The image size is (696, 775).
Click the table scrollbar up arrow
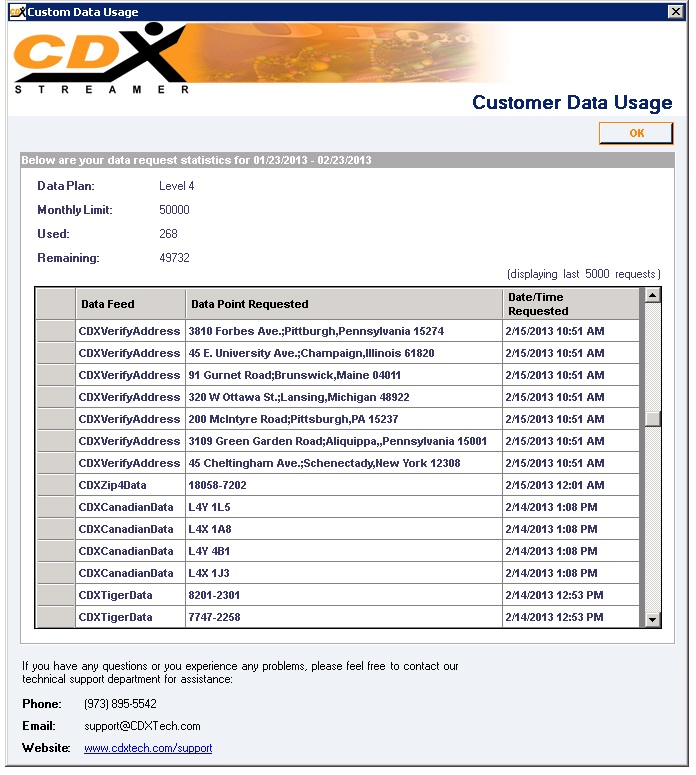pos(652,296)
